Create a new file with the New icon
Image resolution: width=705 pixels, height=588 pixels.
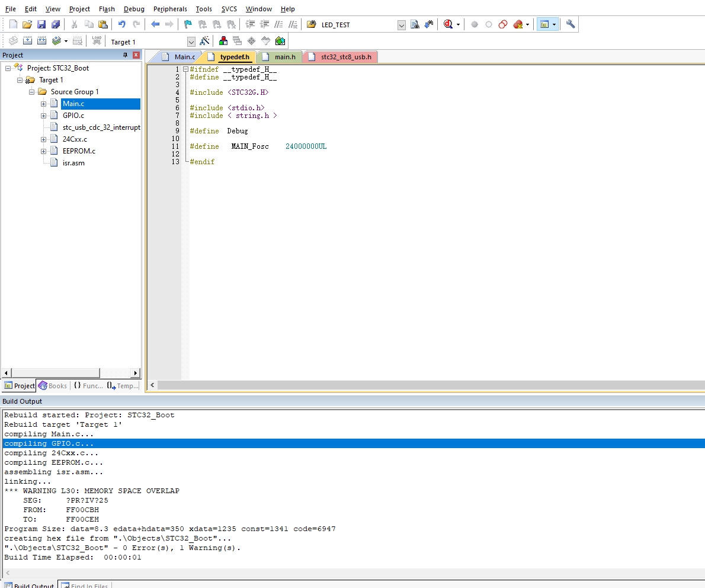point(13,24)
